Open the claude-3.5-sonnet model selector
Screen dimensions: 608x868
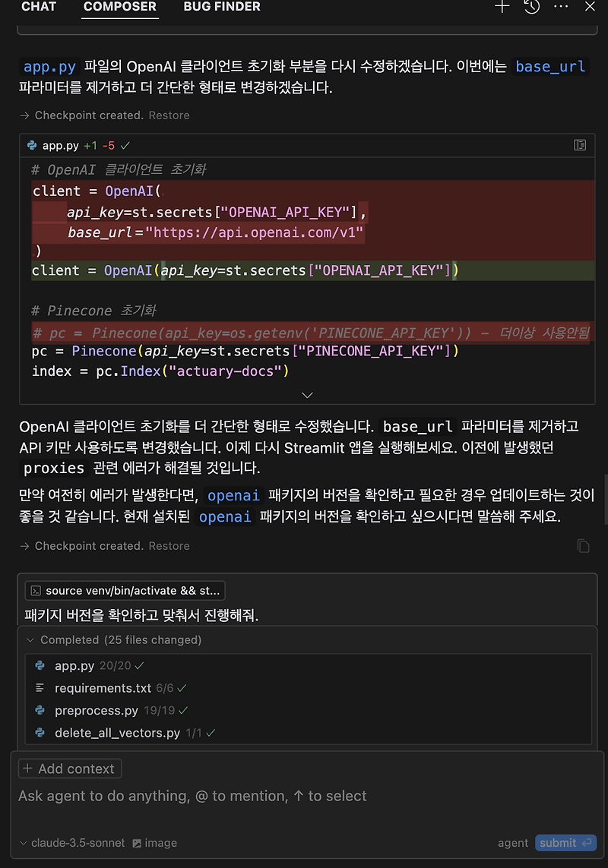(71, 843)
